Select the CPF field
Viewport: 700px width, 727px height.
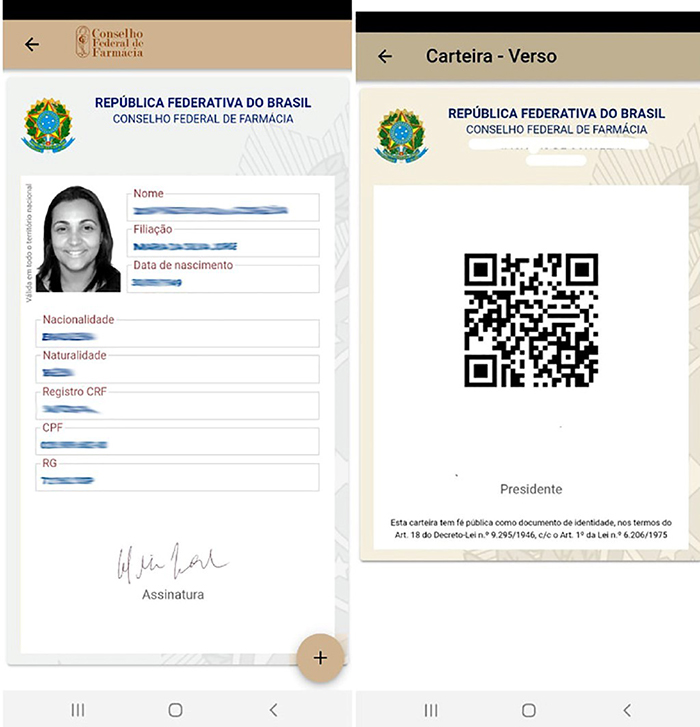pyautogui.click(x=177, y=440)
